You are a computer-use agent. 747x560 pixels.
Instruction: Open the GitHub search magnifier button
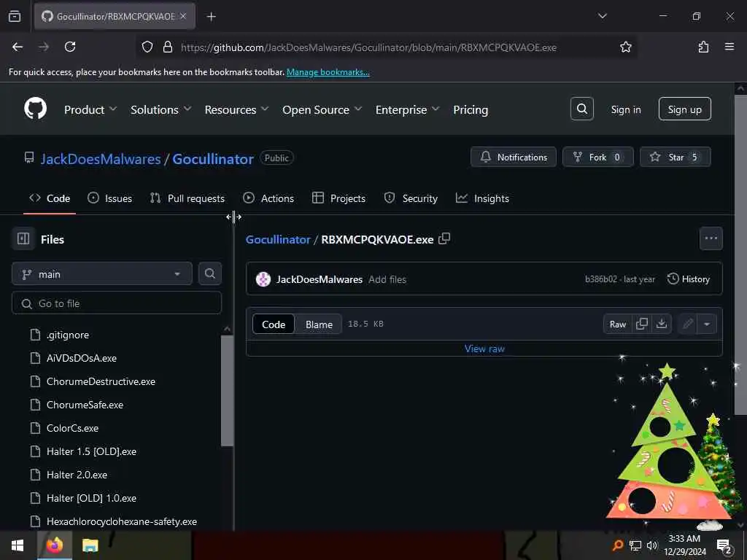click(x=581, y=109)
